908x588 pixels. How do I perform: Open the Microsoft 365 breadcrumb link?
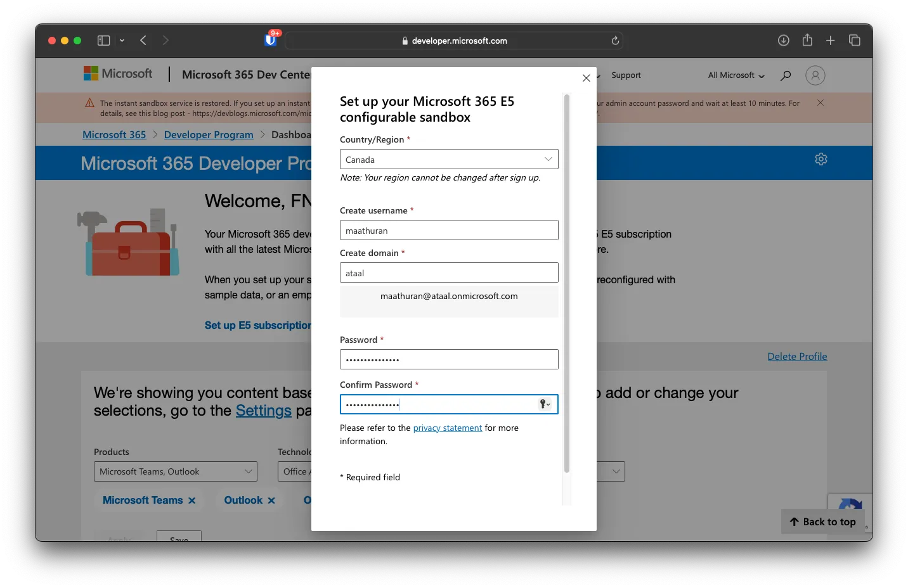114,135
